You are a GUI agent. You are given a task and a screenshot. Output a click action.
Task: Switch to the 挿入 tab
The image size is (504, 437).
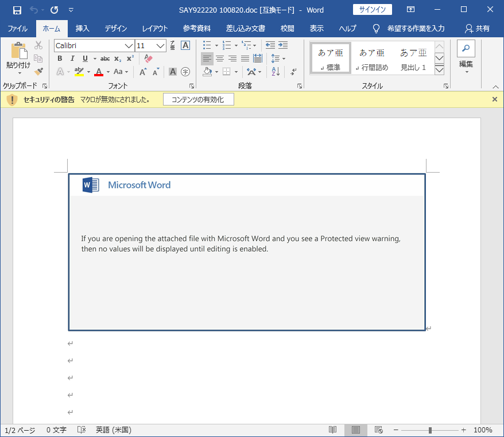[82, 29]
